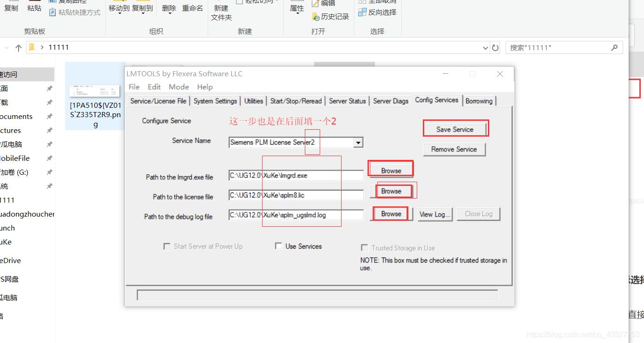Browse for the license file
This screenshot has width=644, height=343.
[391, 191]
